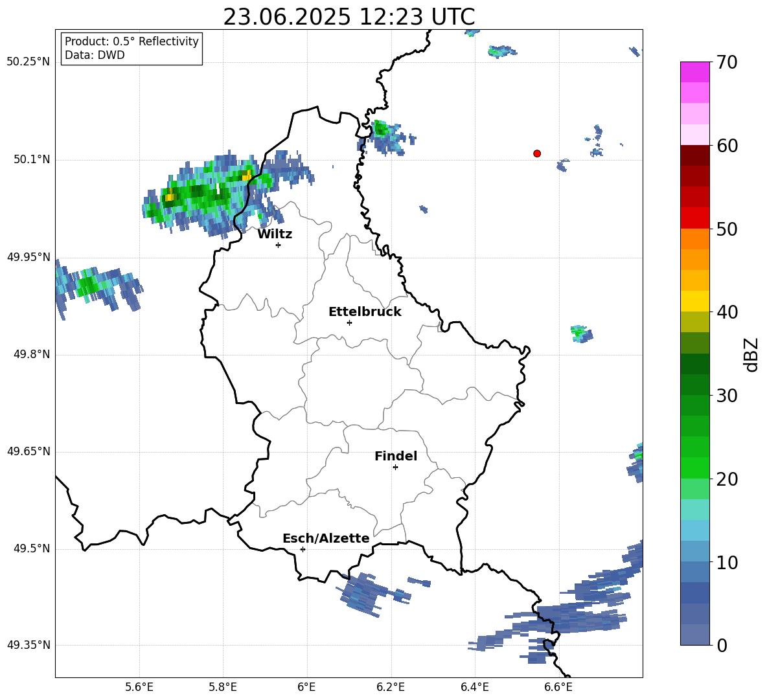This screenshot has width=767, height=700.
Task: Click the cross marker at Findel
Action: [x=395, y=468]
